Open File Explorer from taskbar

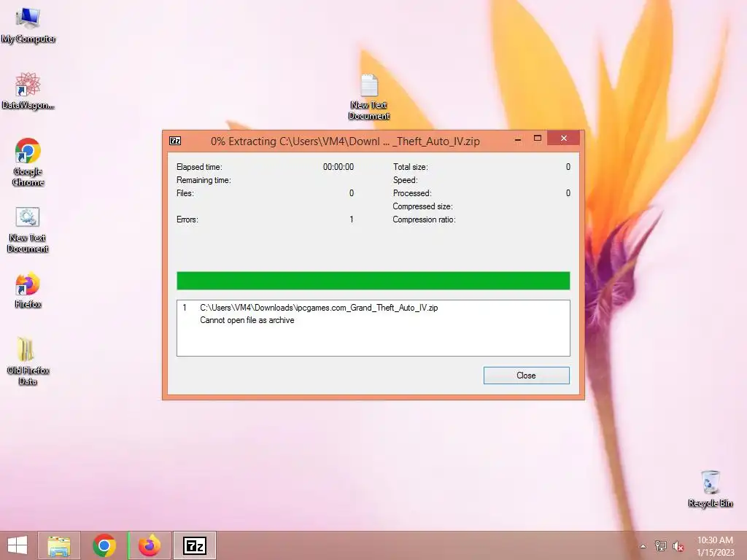[x=59, y=545]
